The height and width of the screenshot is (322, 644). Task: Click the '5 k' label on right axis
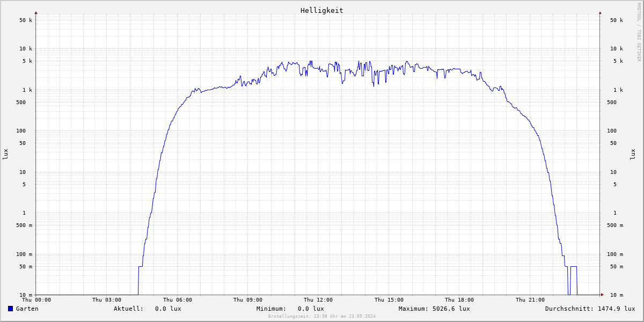pos(618,61)
